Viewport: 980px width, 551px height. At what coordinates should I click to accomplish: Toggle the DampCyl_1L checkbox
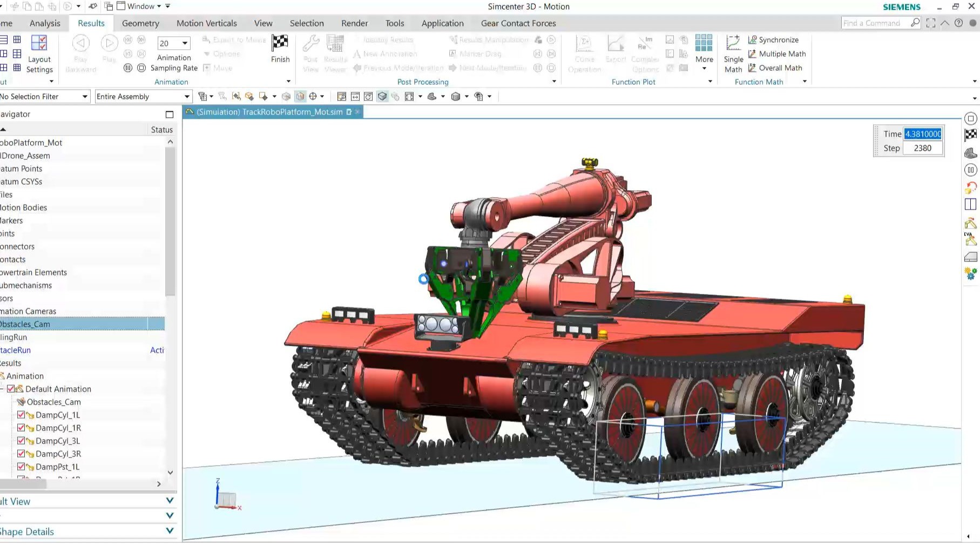tap(21, 415)
